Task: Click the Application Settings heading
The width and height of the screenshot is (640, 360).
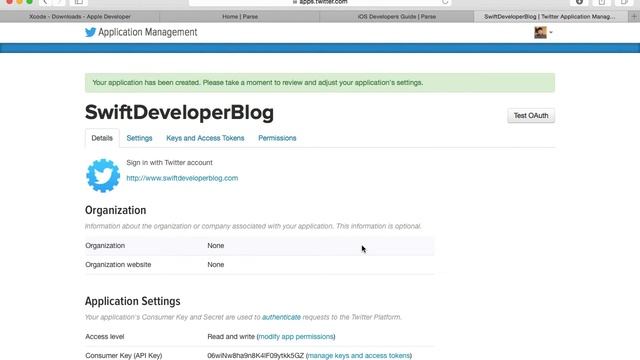Action: (133, 301)
